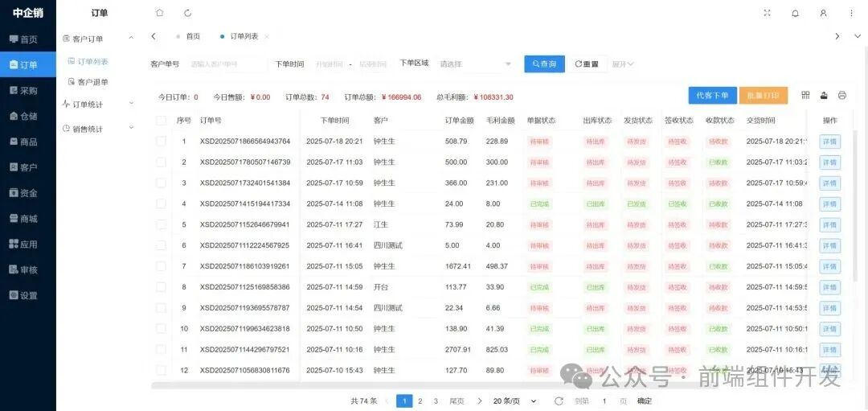Select checkbox for order row 4
This screenshot has width=868, height=411.
tap(161, 203)
